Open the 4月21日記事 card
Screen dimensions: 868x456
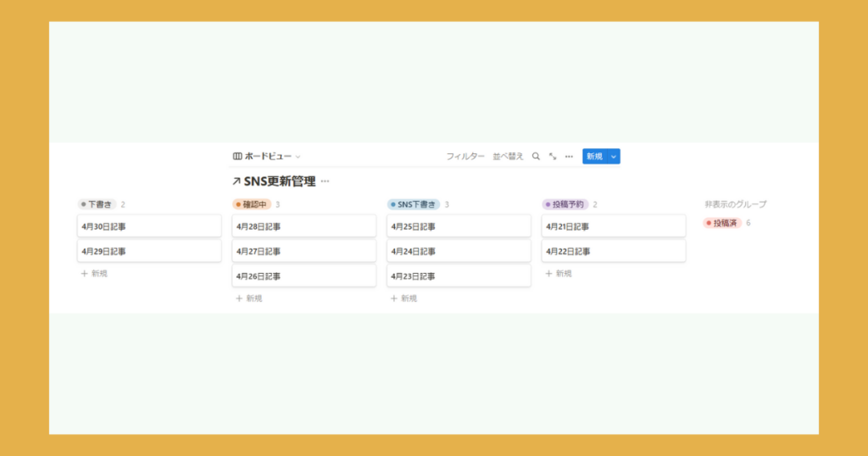(613, 226)
